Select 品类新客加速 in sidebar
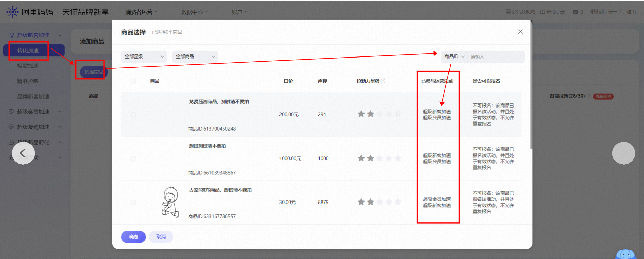Screen dimensions: 644x259 coord(33,96)
